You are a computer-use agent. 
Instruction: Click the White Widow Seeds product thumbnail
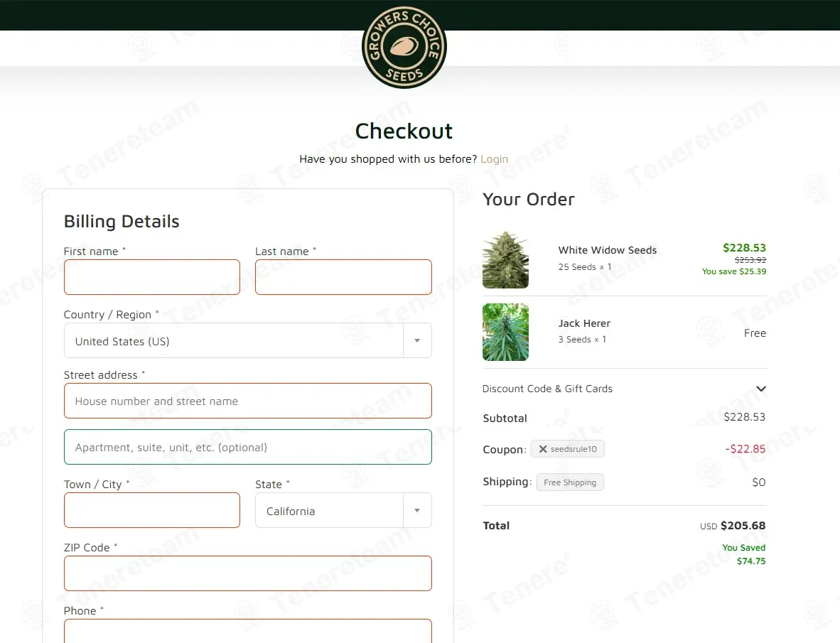point(505,260)
